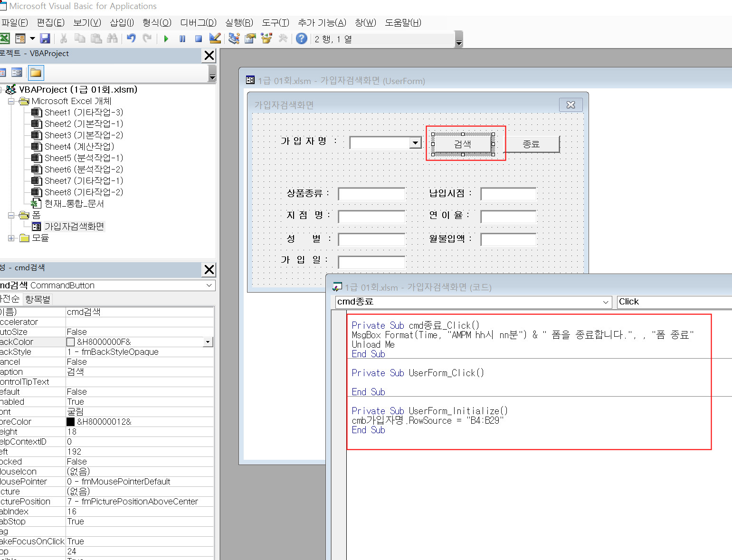Select the 검색 button on the user form
732x560 pixels.
462,144
